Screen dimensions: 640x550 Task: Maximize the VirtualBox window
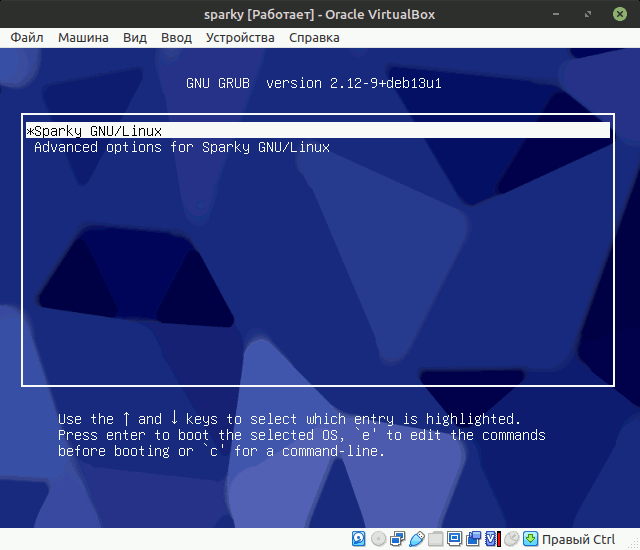click(588, 14)
